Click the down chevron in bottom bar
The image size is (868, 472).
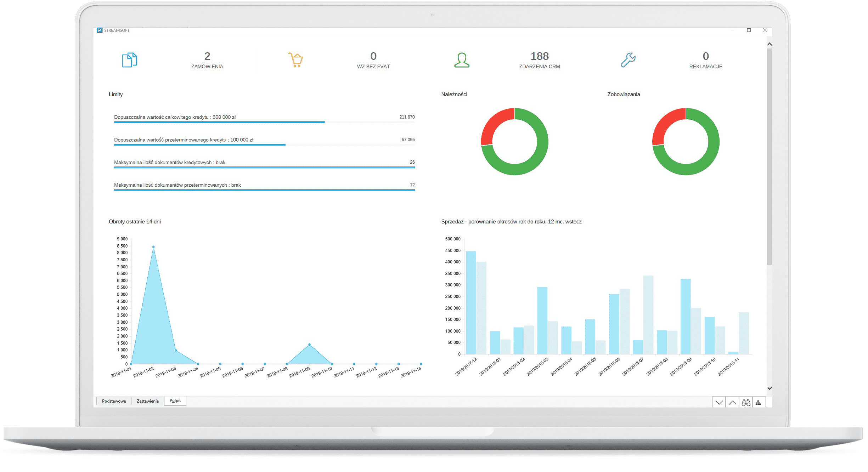click(719, 403)
